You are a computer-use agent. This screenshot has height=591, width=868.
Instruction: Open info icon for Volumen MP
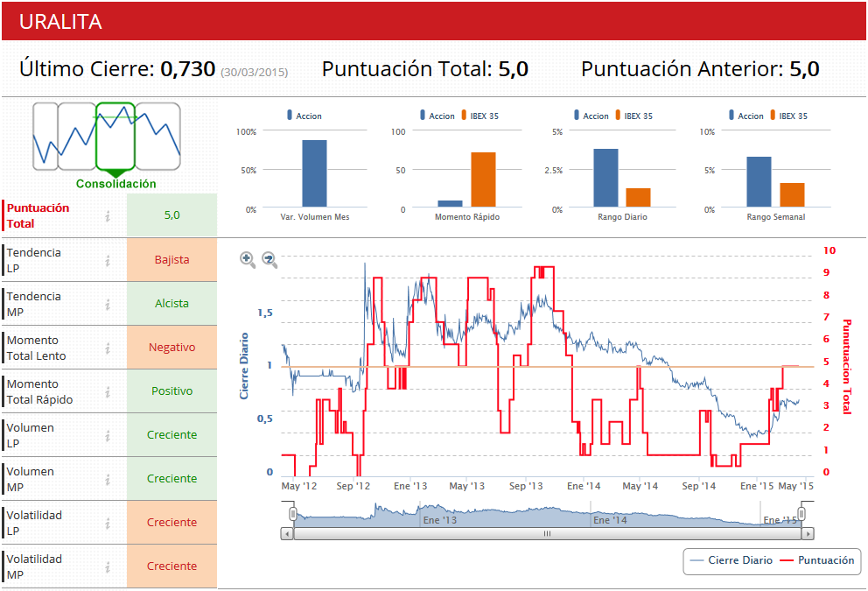click(108, 479)
